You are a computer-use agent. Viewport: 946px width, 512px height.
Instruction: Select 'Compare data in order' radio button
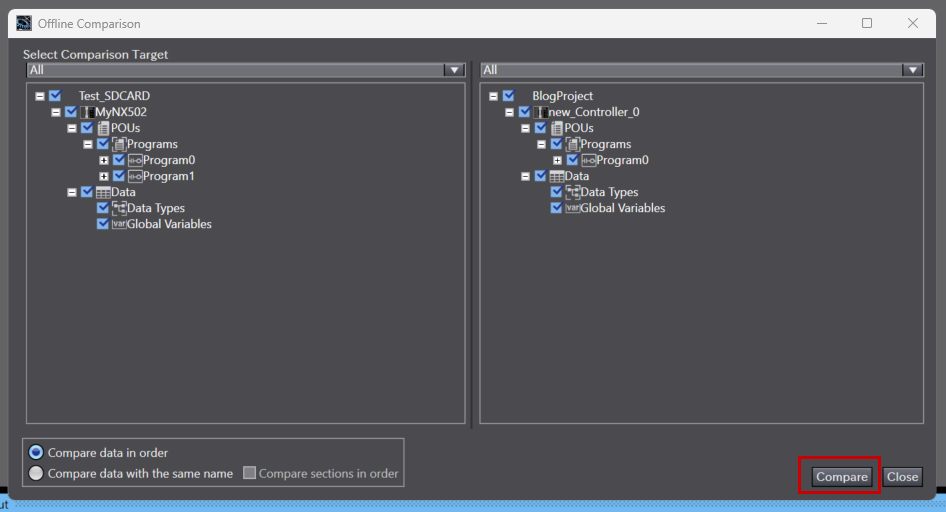(x=37, y=453)
